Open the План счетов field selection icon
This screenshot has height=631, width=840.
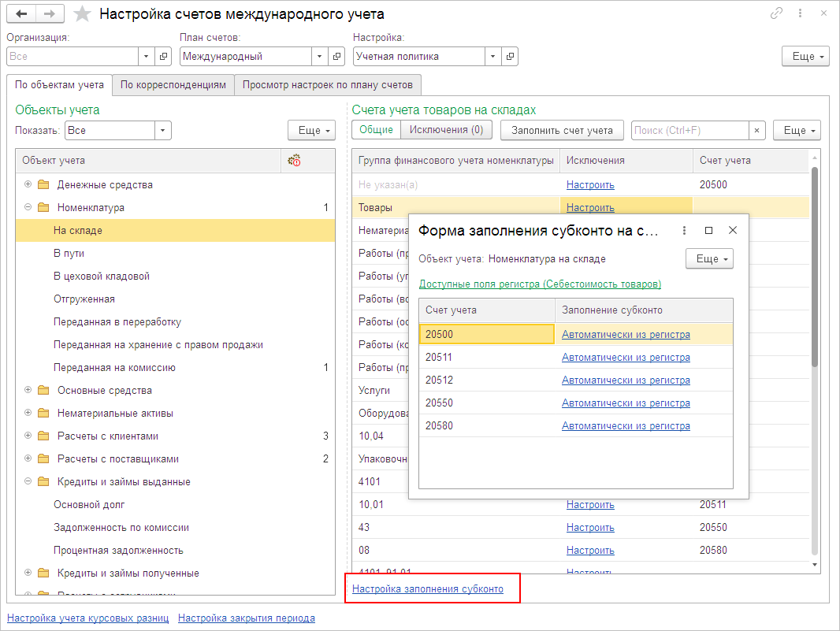coord(337,57)
